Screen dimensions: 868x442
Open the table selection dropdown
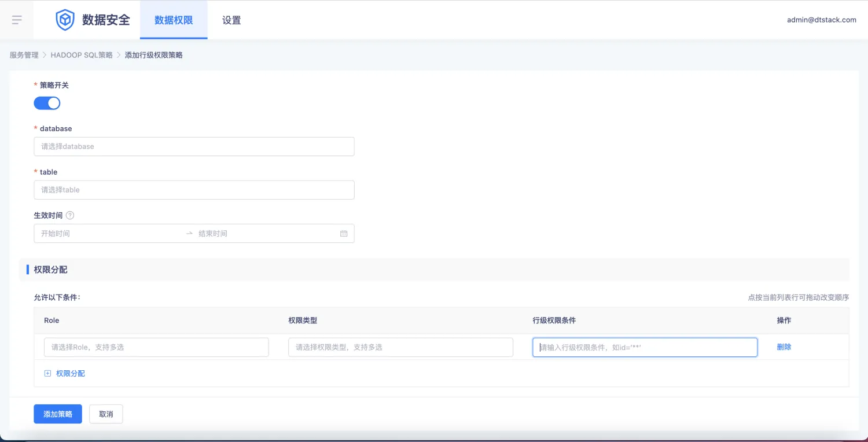coord(194,190)
